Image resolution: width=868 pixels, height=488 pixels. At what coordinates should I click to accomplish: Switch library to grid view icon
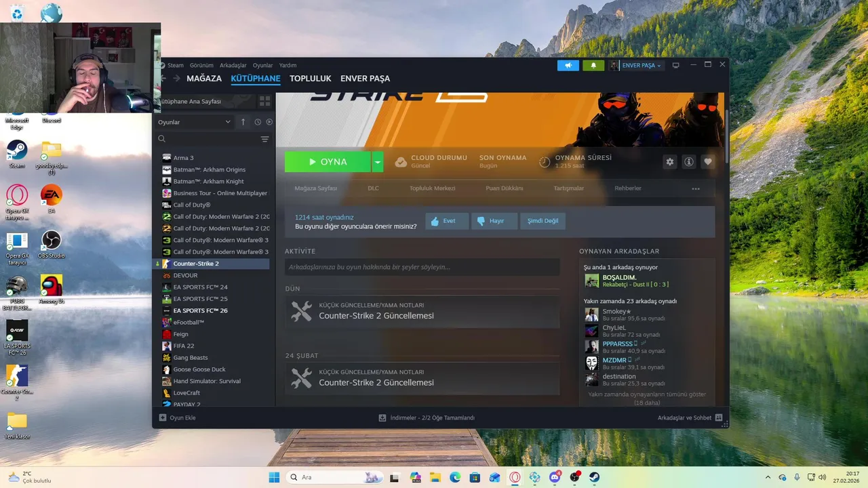pyautogui.click(x=264, y=101)
